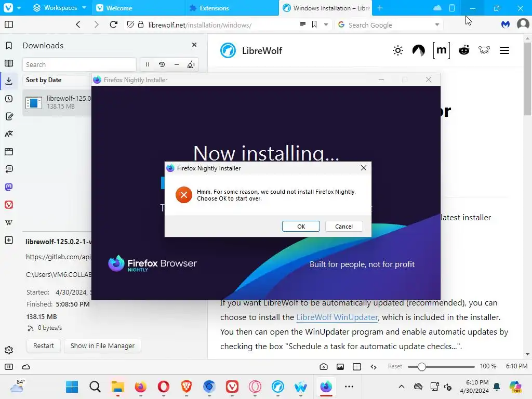The width and height of the screenshot is (532, 399).
Task: Click OK in the installer error dialog
Action: [301, 227]
